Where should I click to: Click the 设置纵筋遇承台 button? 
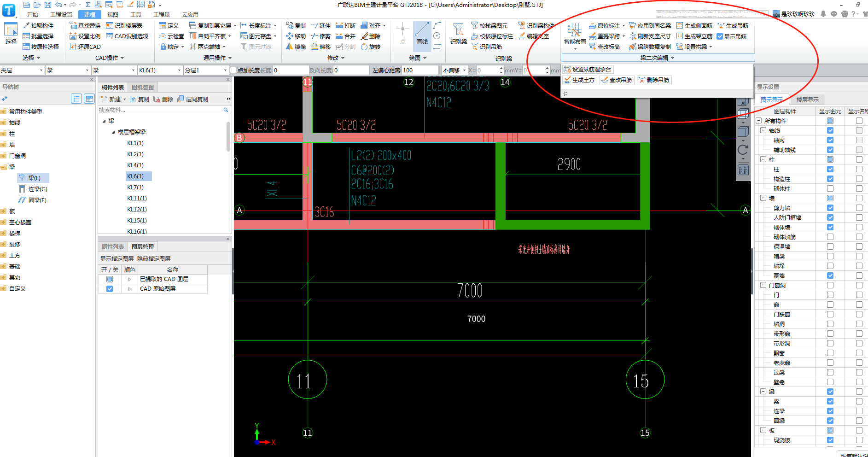588,69
